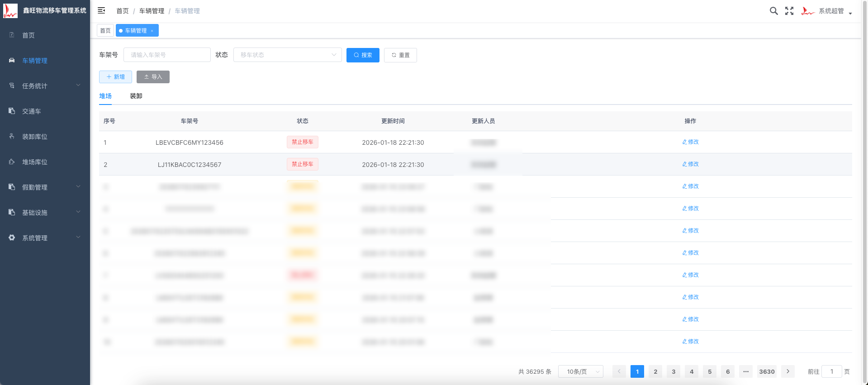
Task: Click the 交通车 sidebar icon
Action: point(12,111)
